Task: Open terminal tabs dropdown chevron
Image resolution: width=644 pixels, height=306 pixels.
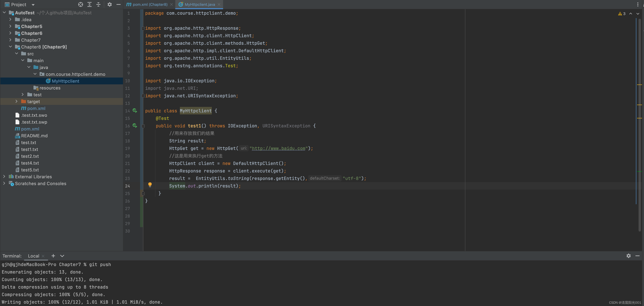Action: (x=62, y=256)
